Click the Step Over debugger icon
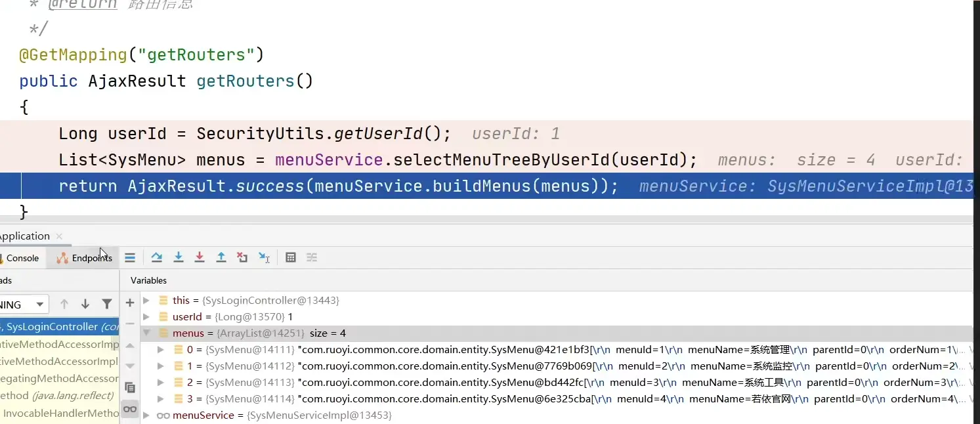This screenshot has width=980, height=424. pyautogui.click(x=156, y=258)
